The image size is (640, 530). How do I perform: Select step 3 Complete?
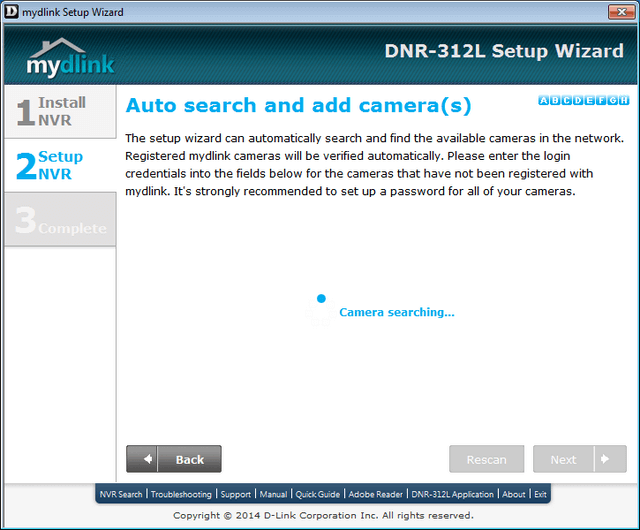click(60, 219)
